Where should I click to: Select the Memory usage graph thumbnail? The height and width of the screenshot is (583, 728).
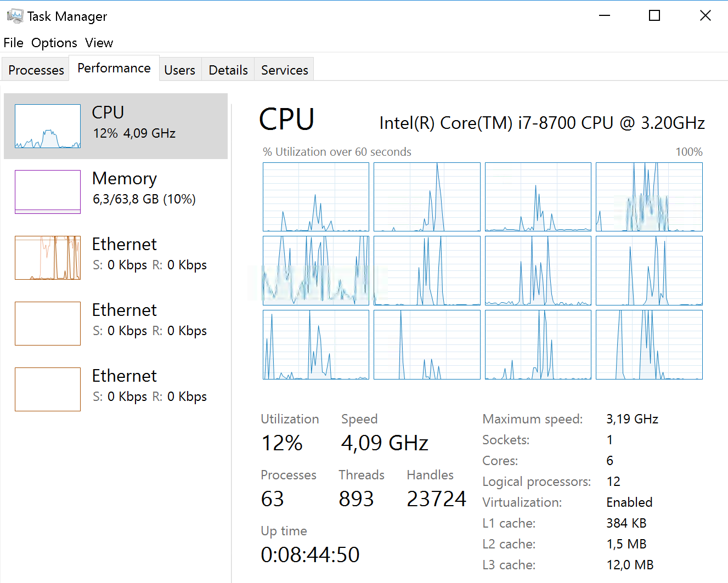pos(48,192)
